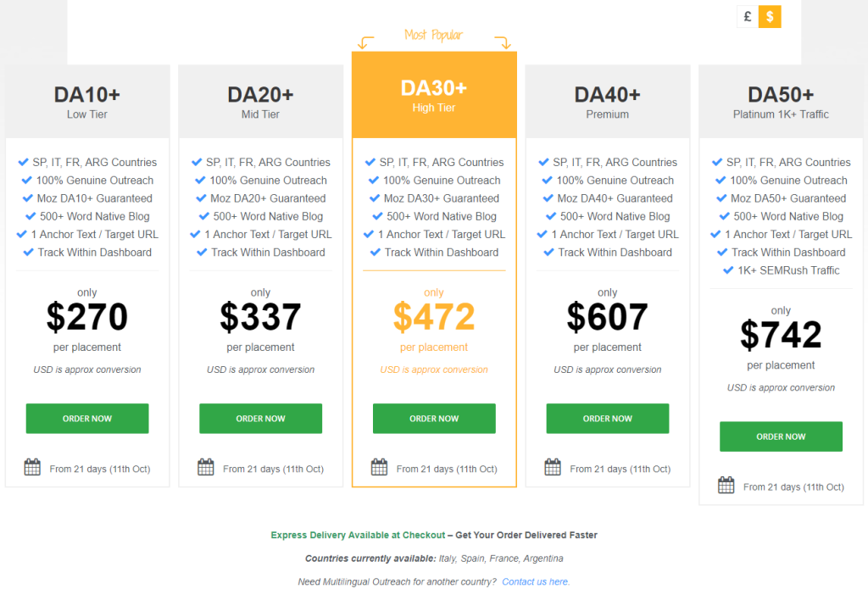Click calendar icon in DA30+ High Tier card
Image resolution: width=868 pixels, height=589 pixels.
pos(379,467)
